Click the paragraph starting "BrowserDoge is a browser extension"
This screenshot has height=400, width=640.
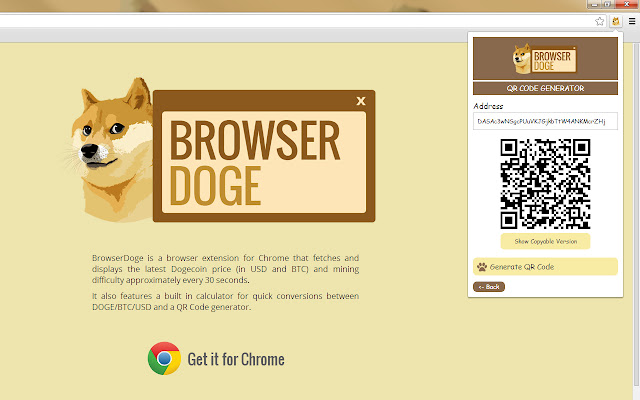tap(225, 269)
